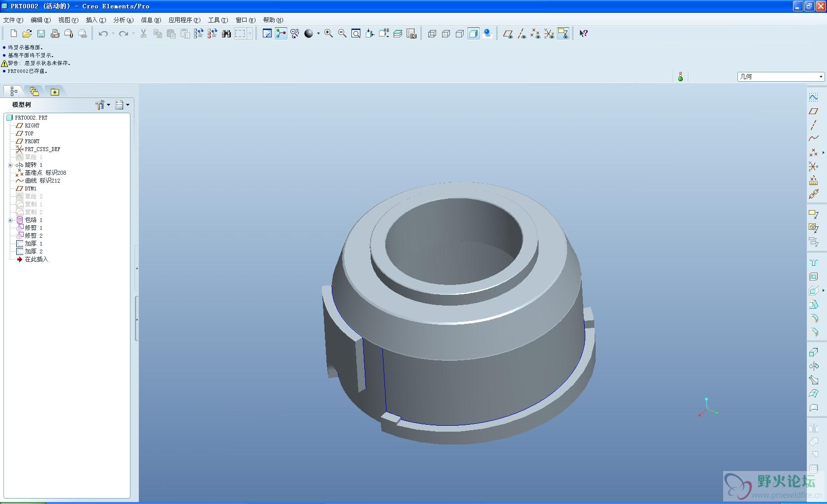Viewport: 827px width, 504px height.
Task: Zoom in using the magnifier plus icon
Action: click(328, 33)
